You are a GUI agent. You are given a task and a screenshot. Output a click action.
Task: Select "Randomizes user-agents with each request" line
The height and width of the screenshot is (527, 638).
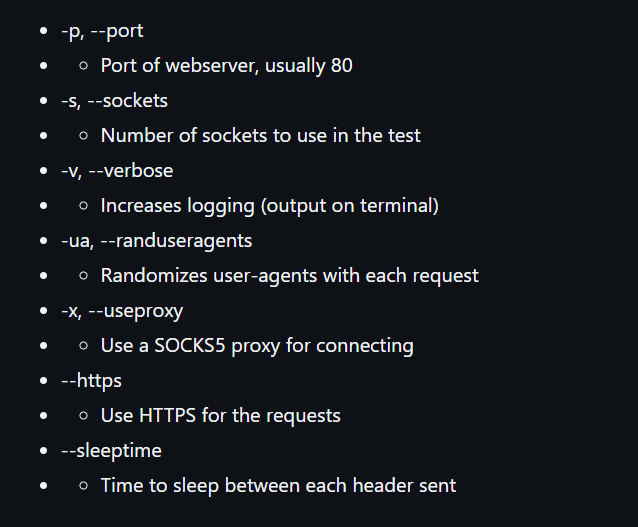pos(290,276)
